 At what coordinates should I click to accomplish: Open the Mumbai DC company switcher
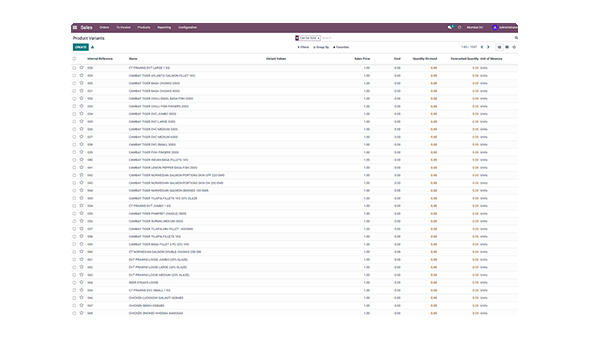coord(475,27)
